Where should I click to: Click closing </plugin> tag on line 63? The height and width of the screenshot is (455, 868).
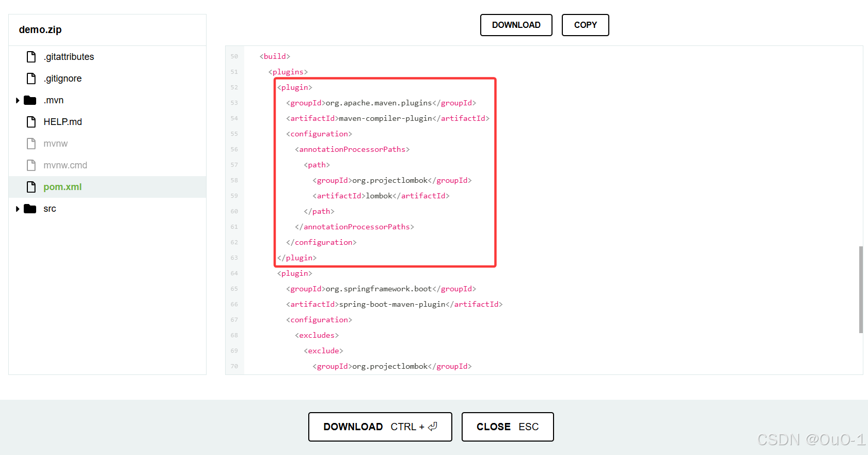click(297, 258)
